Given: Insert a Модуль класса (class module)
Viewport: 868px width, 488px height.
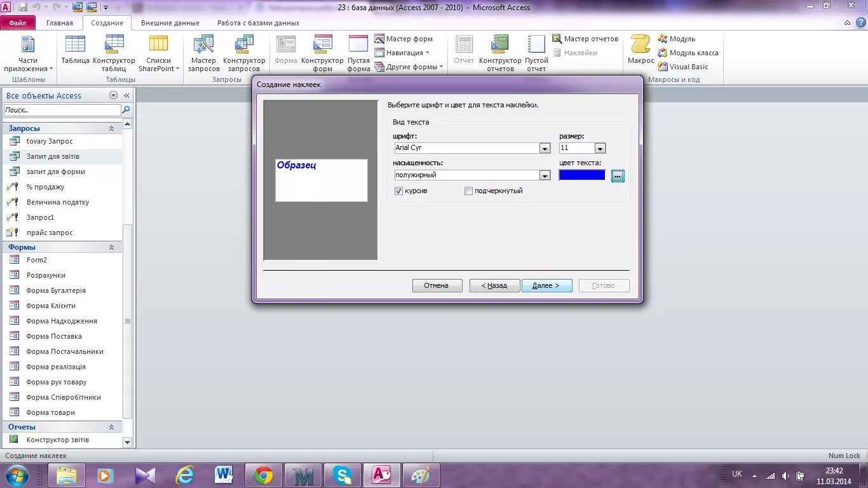Looking at the screenshot, I should click(688, 53).
